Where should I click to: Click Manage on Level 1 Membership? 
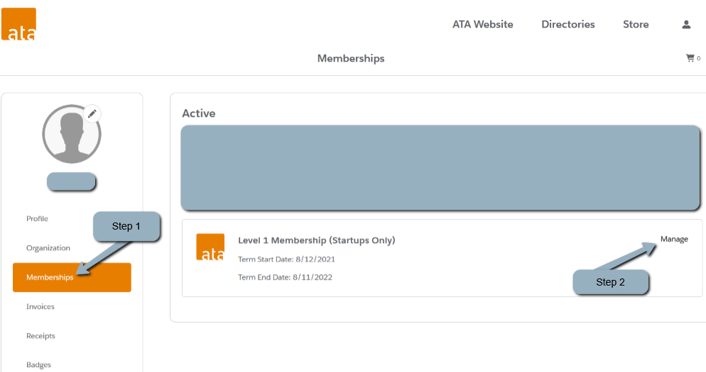click(674, 239)
